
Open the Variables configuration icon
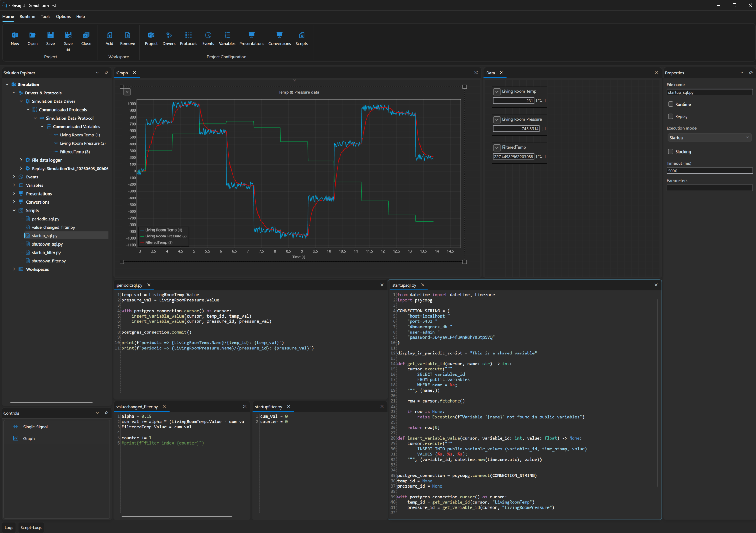[x=227, y=35]
